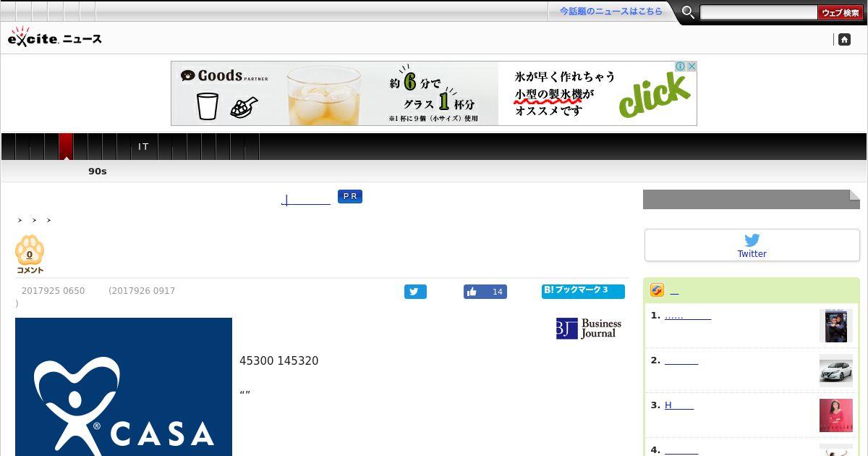Screen dimensions: 868x456
Task: Open the underlined link beside the PR badge
Action: (x=305, y=200)
